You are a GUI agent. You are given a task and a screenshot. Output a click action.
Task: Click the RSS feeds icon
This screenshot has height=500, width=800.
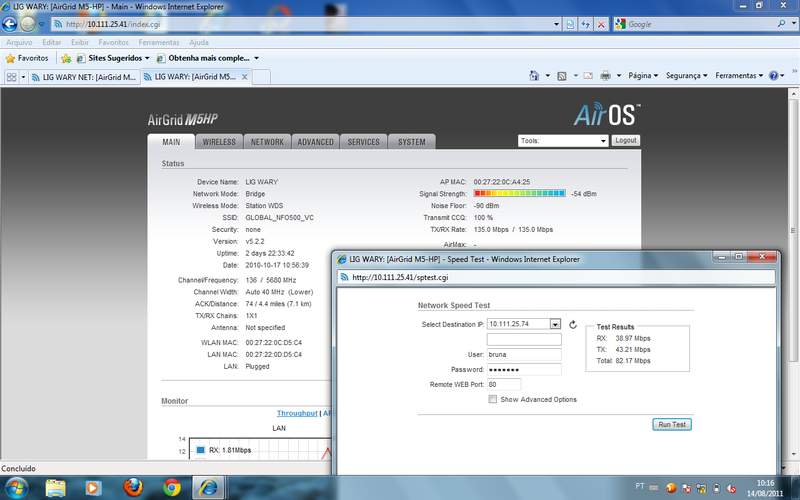(x=562, y=76)
